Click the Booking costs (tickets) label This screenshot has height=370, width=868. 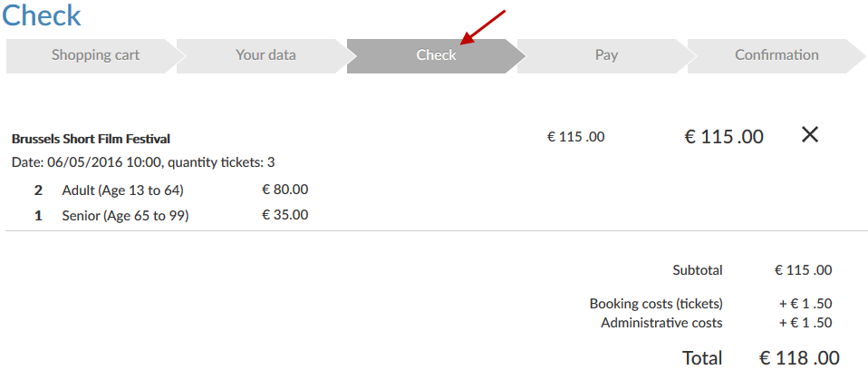point(656,304)
